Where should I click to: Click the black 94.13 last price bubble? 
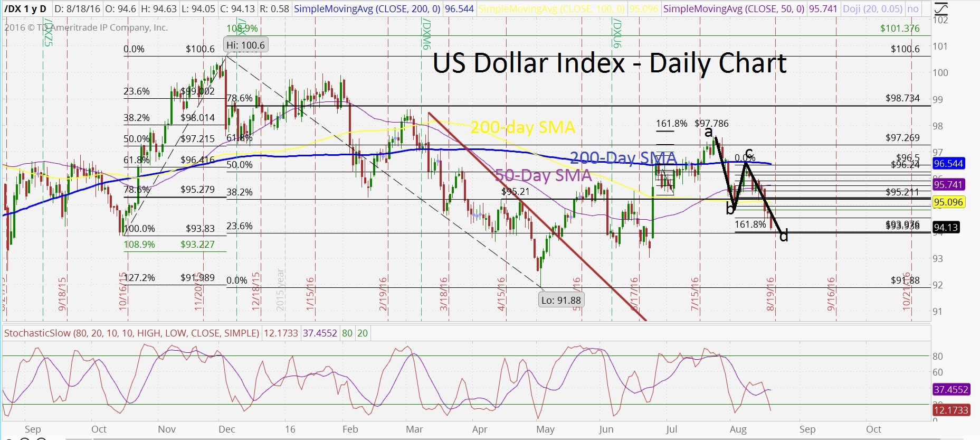point(946,228)
